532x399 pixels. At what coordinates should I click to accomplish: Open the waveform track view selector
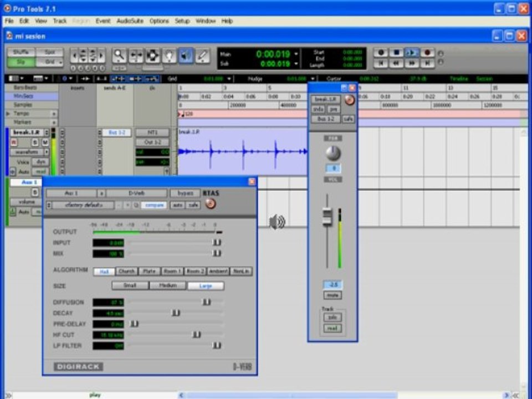pos(29,152)
